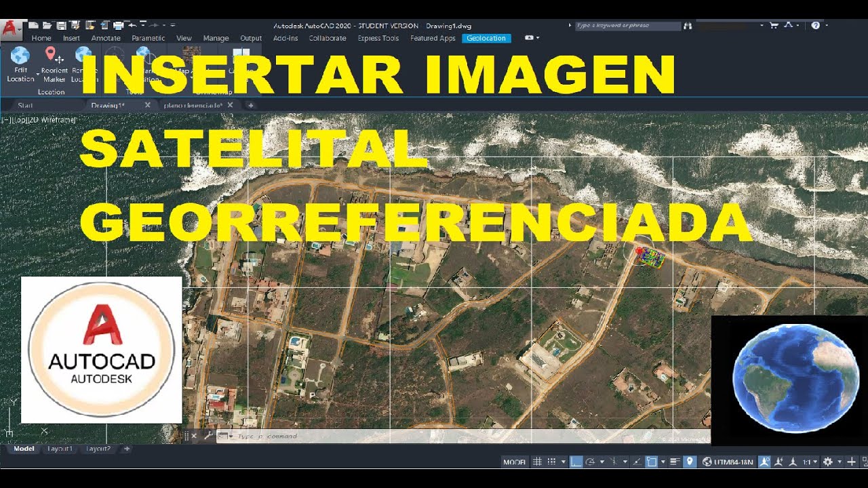Click the auto-scale annotation icon

coord(778,462)
